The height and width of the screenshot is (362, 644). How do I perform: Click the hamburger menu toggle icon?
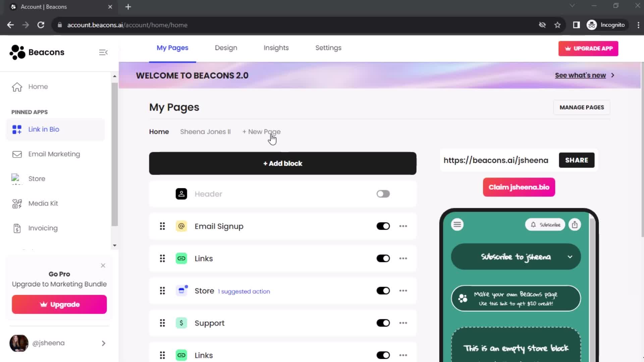(x=104, y=52)
